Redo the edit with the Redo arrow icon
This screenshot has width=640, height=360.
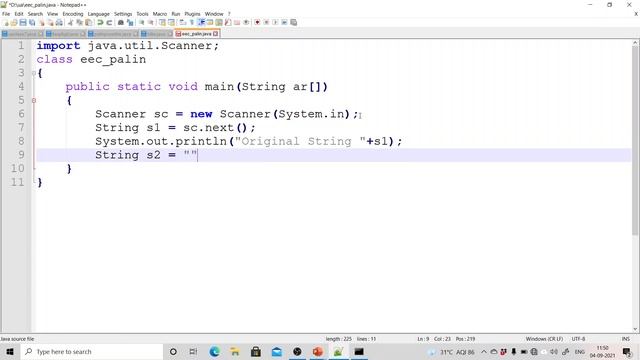coord(109,22)
